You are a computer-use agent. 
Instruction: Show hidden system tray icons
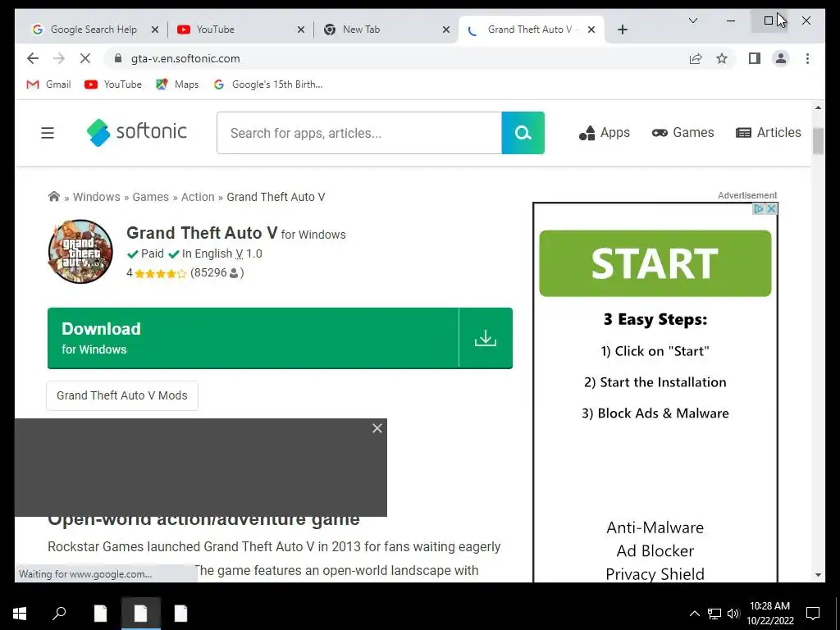pyautogui.click(x=694, y=614)
